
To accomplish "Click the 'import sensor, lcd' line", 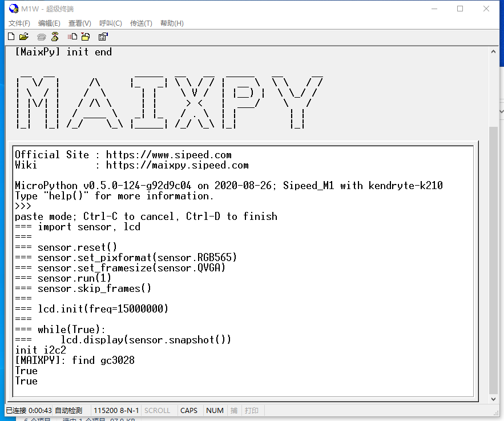I will coord(89,227).
